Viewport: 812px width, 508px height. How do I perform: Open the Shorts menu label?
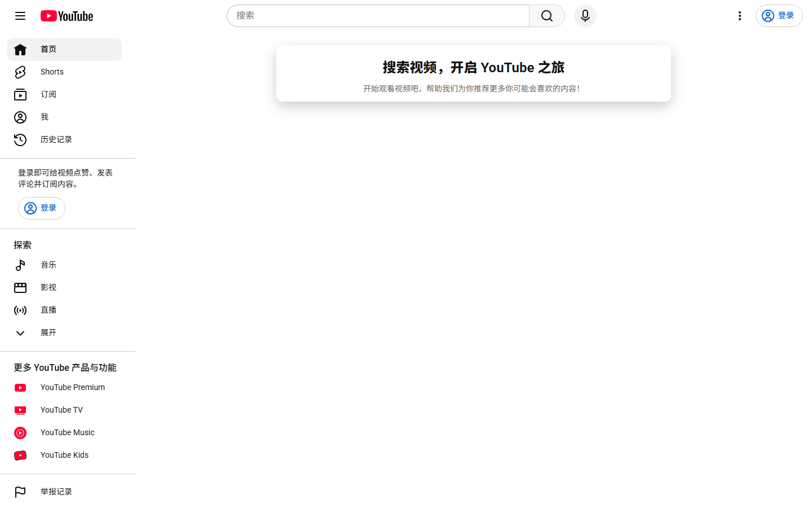click(52, 72)
